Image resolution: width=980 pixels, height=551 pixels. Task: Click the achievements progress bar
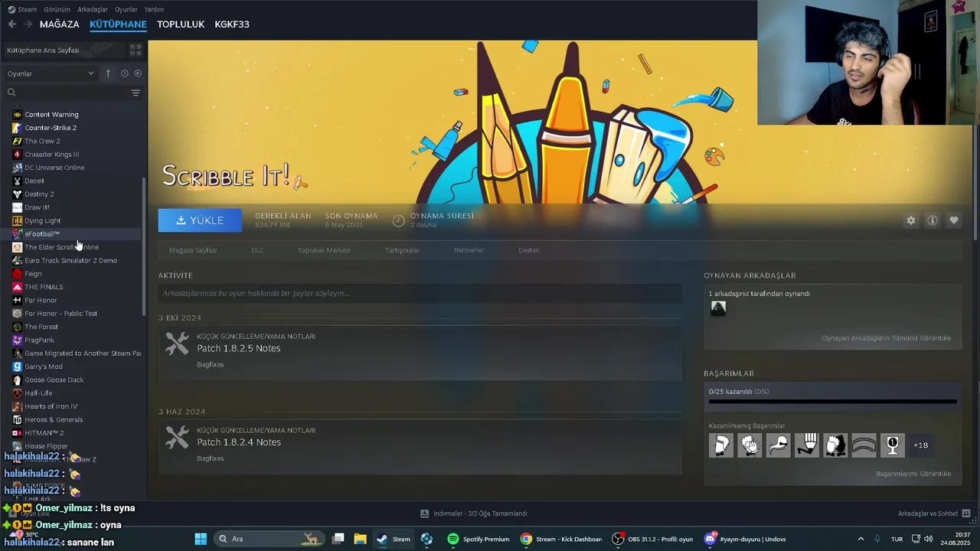pyautogui.click(x=833, y=401)
